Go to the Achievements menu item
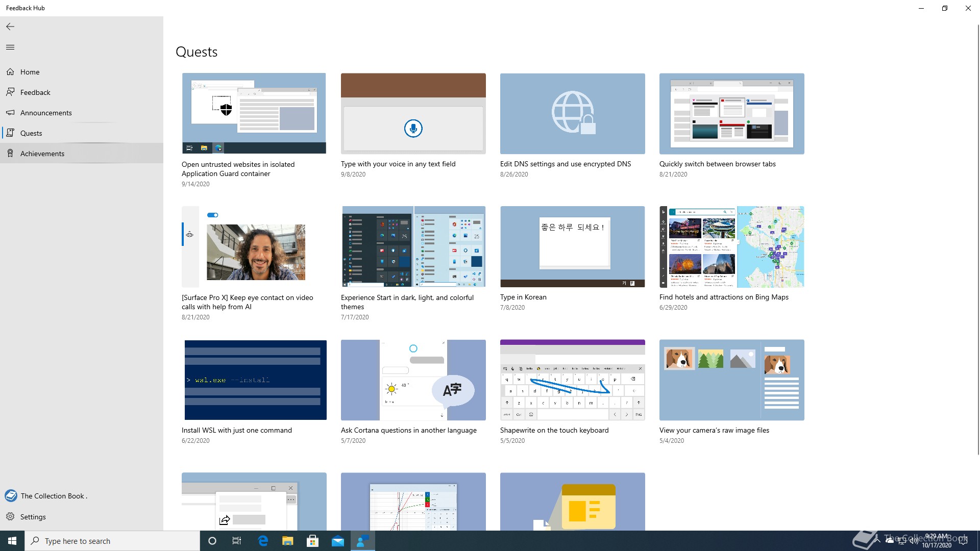The image size is (980, 551). click(x=82, y=154)
